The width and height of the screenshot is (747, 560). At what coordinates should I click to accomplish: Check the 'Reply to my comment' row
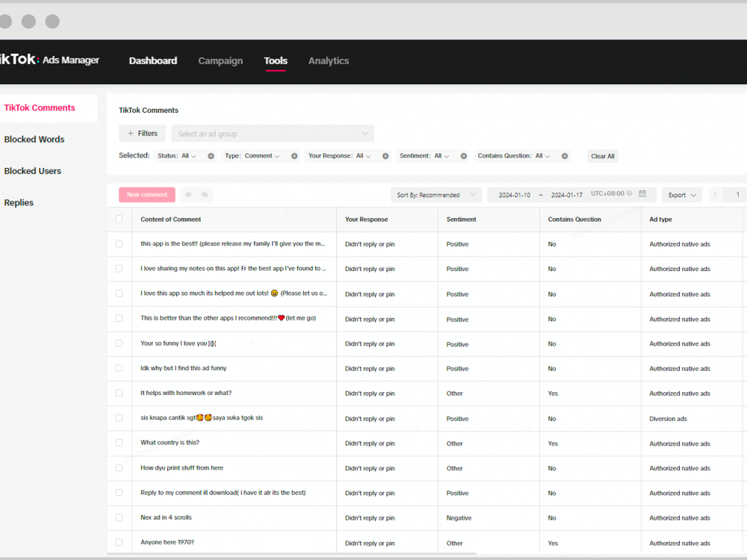click(x=119, y=492)
